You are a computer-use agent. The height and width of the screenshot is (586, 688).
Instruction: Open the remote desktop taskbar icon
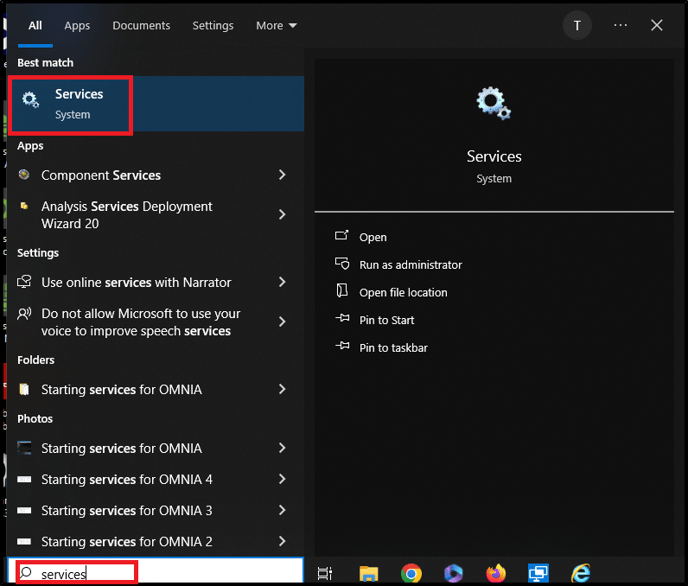click(x=538, y=573)
